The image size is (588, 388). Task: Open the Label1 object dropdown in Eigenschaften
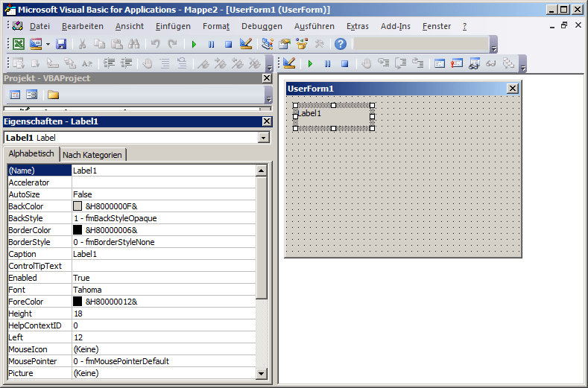pos(264,138)
